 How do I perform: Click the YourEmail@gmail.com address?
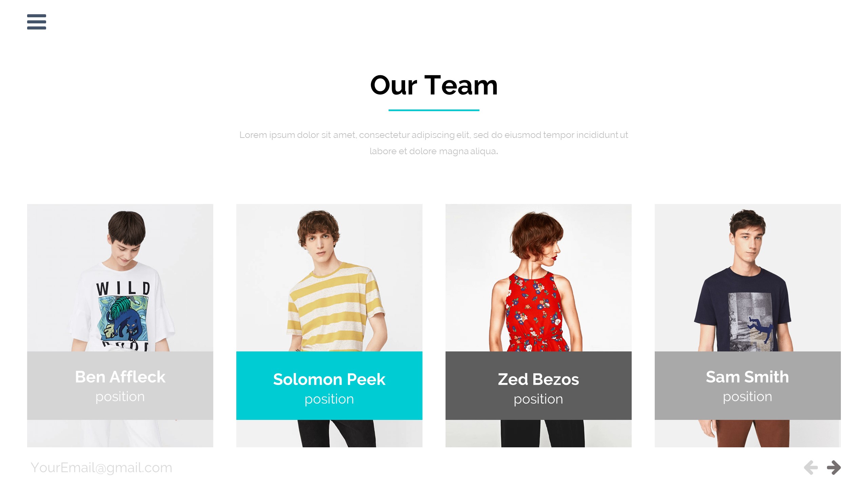(x=101, y=468)
